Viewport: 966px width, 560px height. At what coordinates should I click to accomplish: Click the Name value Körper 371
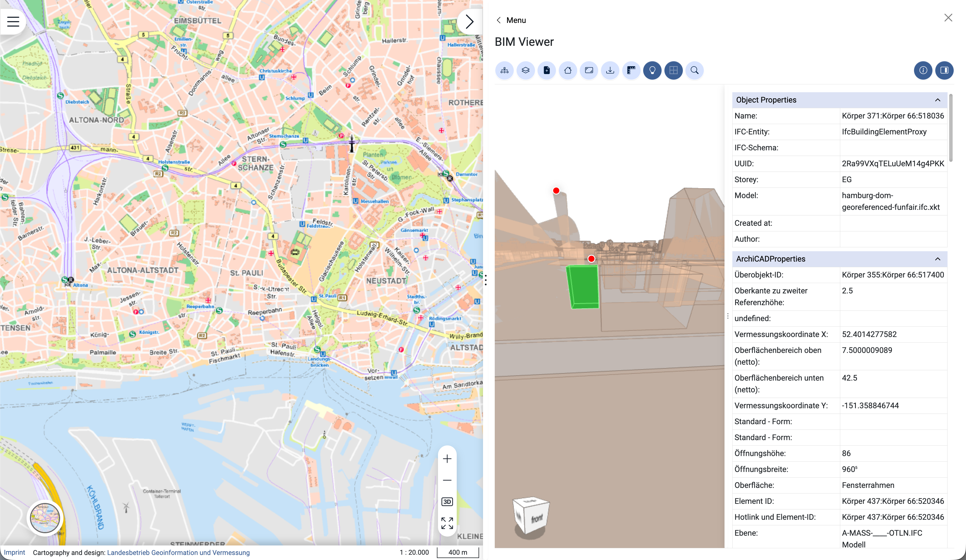pyautogui.click(x=893, y=116)
